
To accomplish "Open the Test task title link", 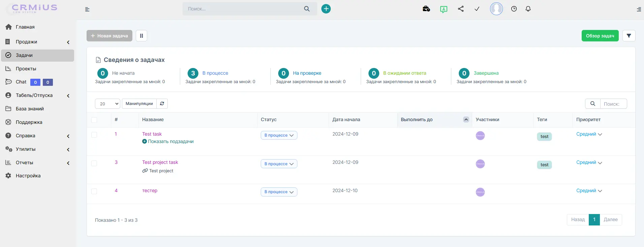I will [152, 134].
